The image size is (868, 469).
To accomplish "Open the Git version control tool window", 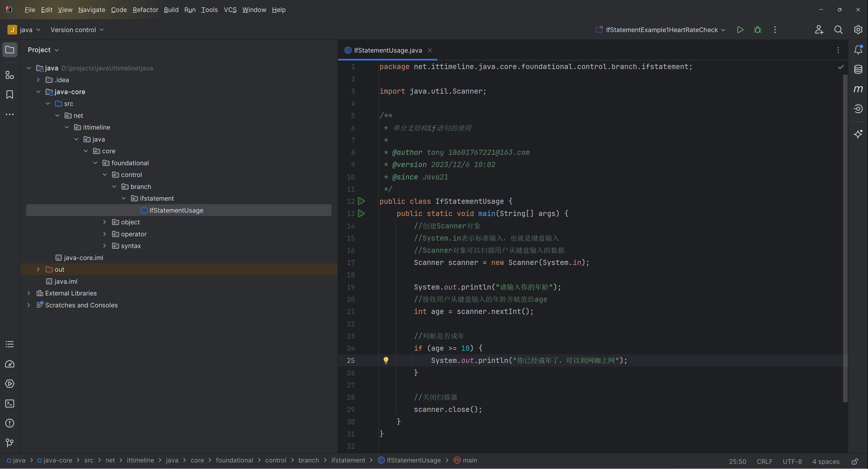I will (10, 443).
